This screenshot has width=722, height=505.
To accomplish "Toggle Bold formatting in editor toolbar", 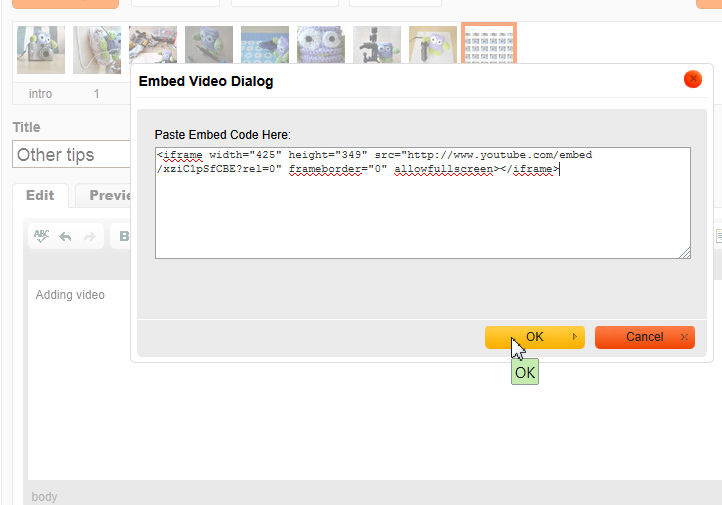I will click(124, 236).
